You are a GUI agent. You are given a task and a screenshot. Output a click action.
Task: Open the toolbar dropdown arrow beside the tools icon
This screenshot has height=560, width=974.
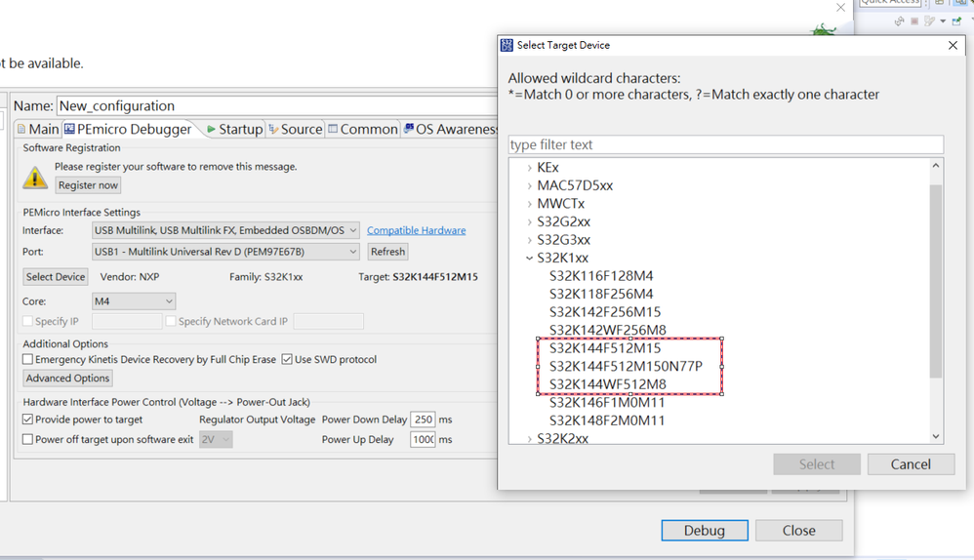[943, 21]
